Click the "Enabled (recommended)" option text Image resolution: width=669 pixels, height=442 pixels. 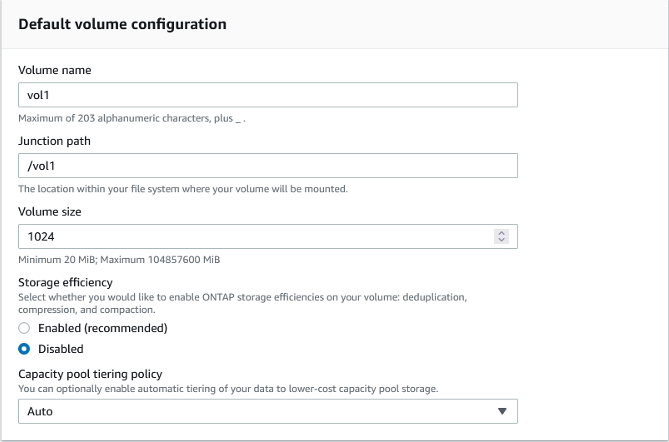(x=102, y=328)
